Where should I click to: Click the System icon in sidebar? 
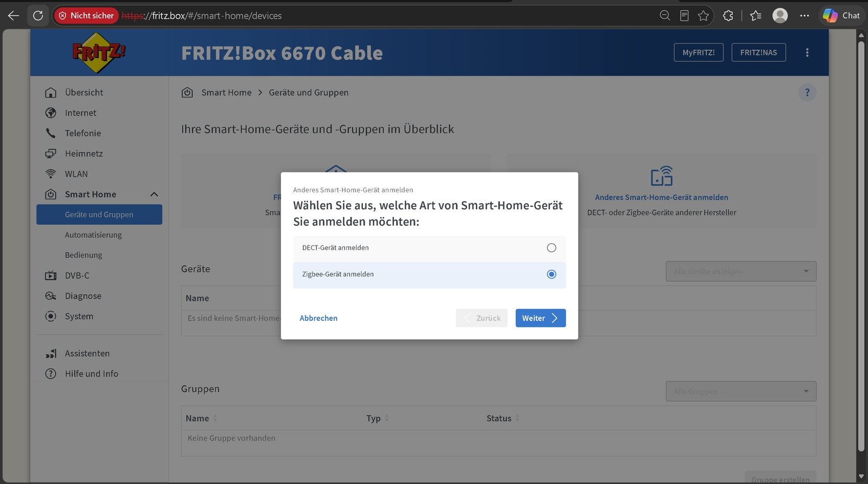(50, 317)
